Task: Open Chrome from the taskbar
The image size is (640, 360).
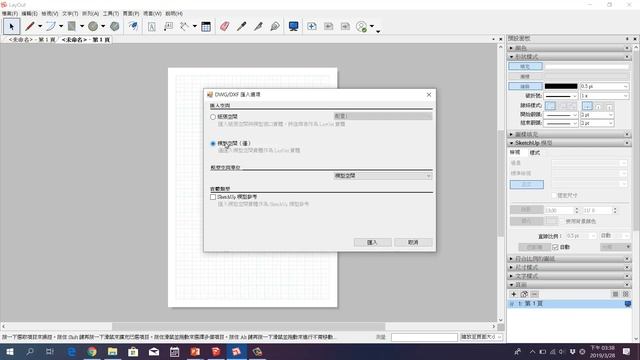Action: (92, 351)
